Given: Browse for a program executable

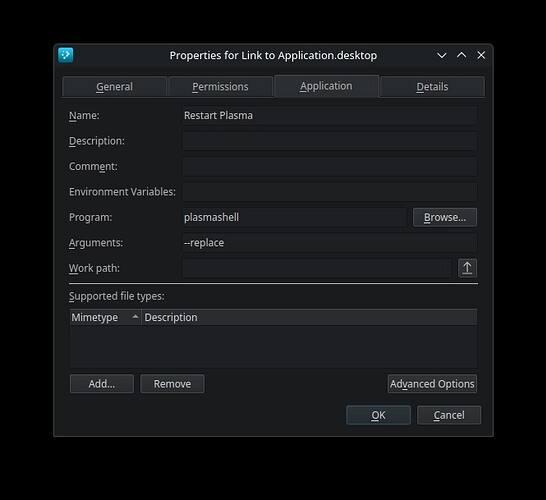Looking at the screenshot, I should (x=445, y=217).
